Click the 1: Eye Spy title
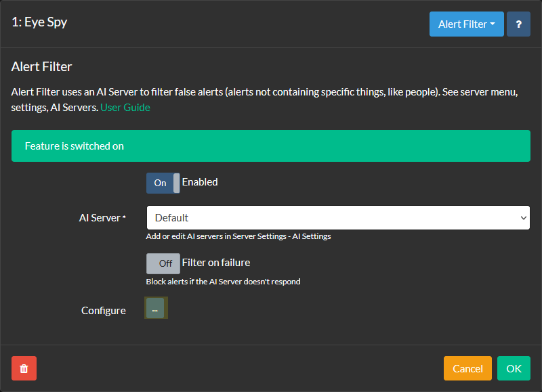Image resolution: width=542 pixels, height=392 pixels. [39, 22]
